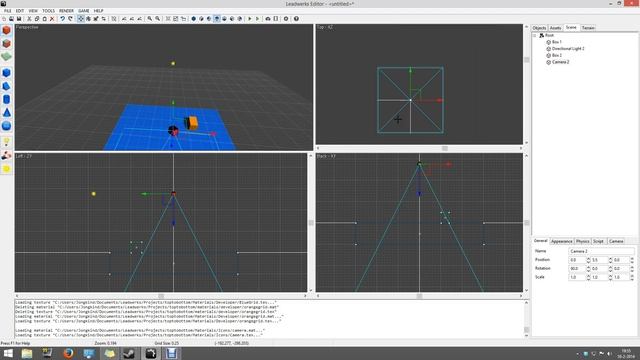This screenshot has height=360, width=640.
Task: Open the HELP menu
Action: pos(98,11)
